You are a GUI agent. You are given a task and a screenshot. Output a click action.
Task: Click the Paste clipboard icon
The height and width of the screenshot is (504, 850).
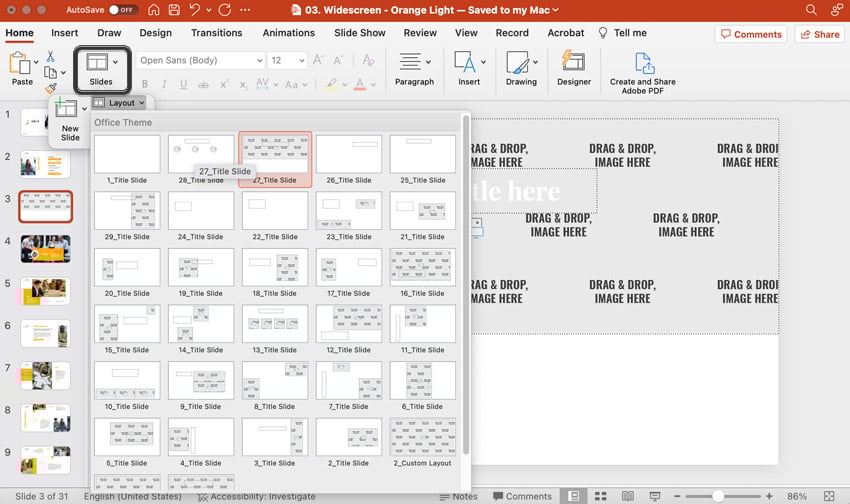point(21,64)
